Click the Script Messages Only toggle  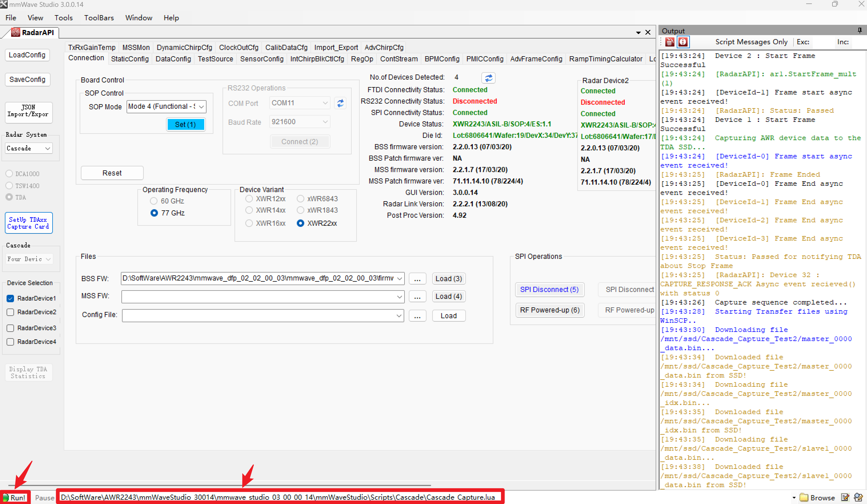751,42
